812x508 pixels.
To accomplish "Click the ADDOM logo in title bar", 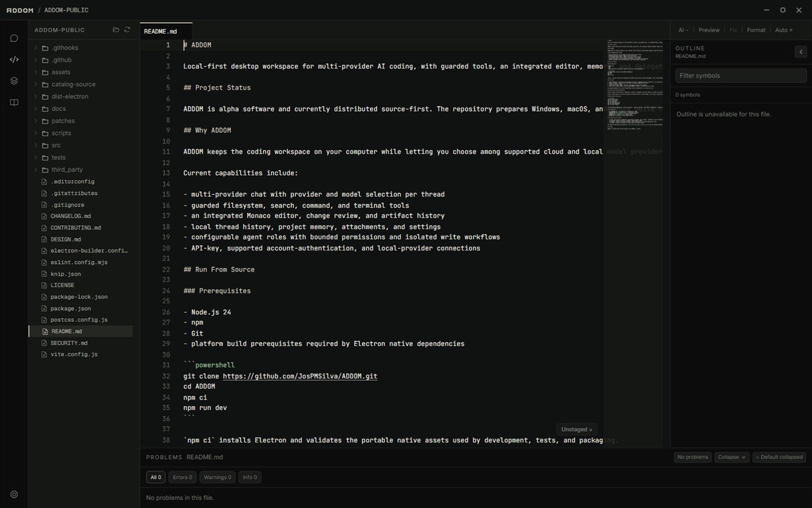I will tap(20, 10).
